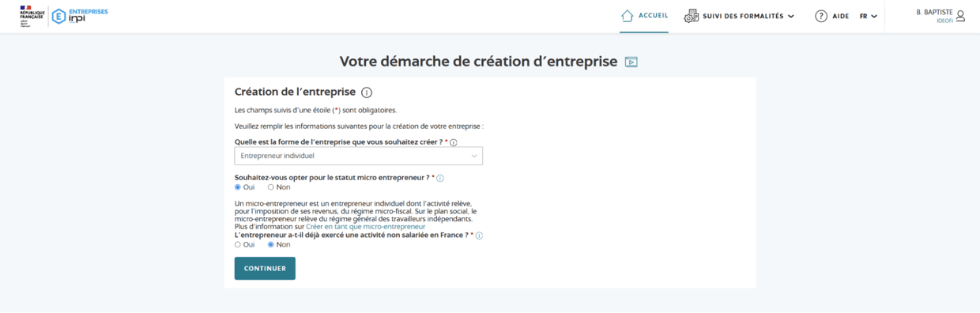Screen dimensions: 980x313
Task: Click info icon for activité non salariée question
Action: point(479,236)
